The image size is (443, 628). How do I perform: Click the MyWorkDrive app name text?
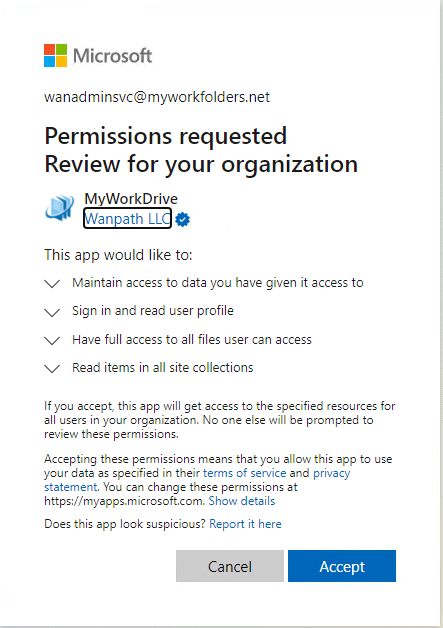(131, 199)
